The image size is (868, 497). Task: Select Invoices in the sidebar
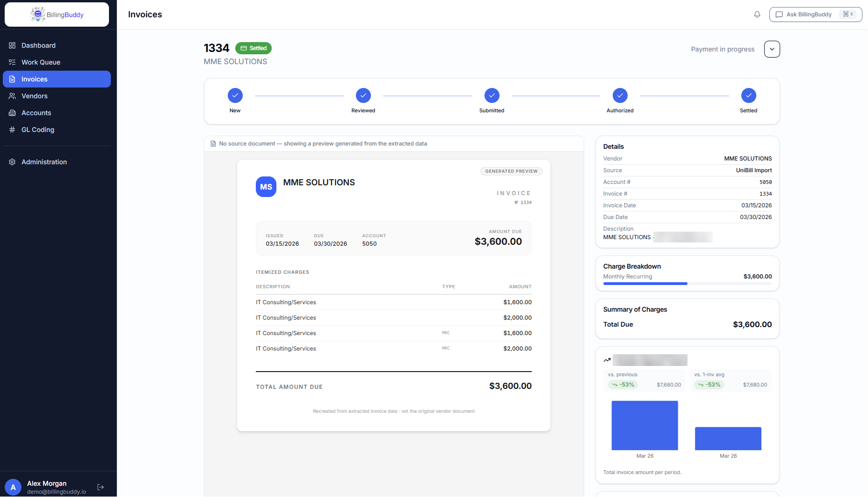pos(57,79)
